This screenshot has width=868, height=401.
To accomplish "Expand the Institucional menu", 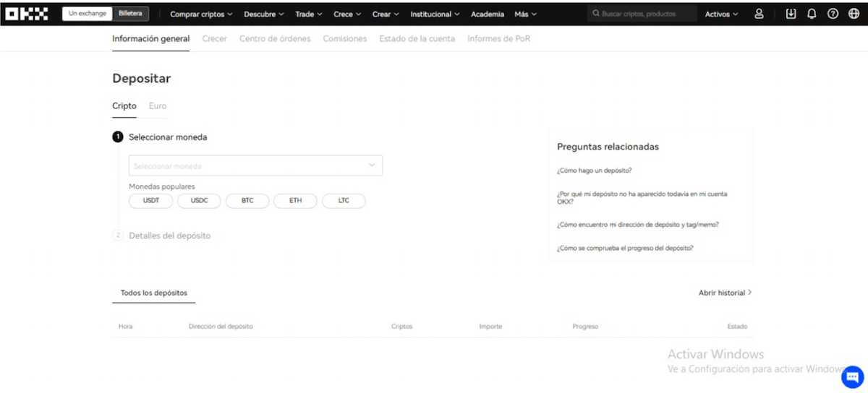I will 435,14.
